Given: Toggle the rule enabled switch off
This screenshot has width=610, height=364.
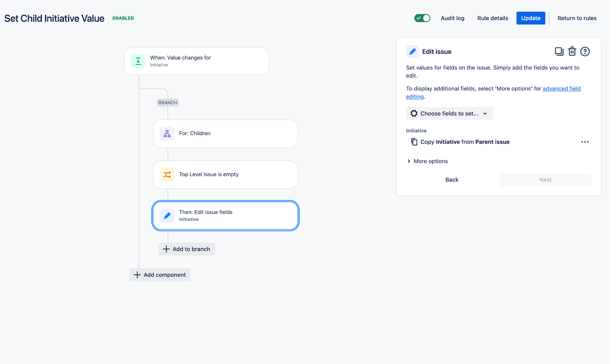Looking at the screenshot, I should coord(422,18).
